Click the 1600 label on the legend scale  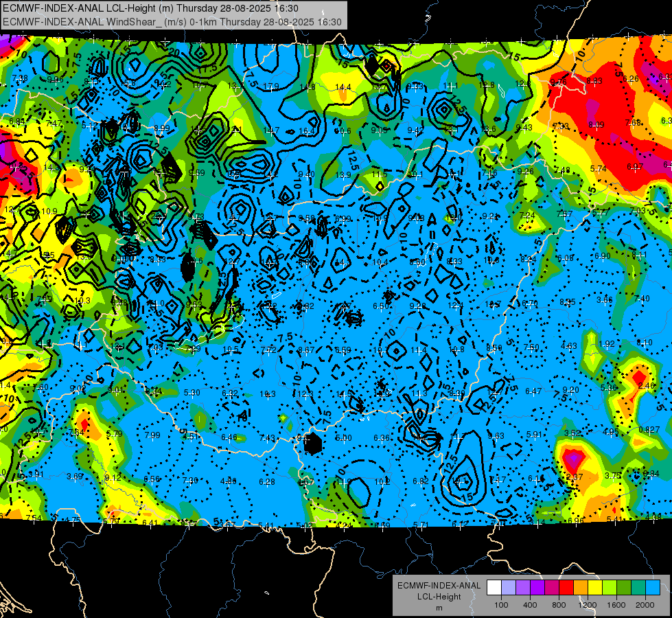pyautogui.click(x=616, y=605)
